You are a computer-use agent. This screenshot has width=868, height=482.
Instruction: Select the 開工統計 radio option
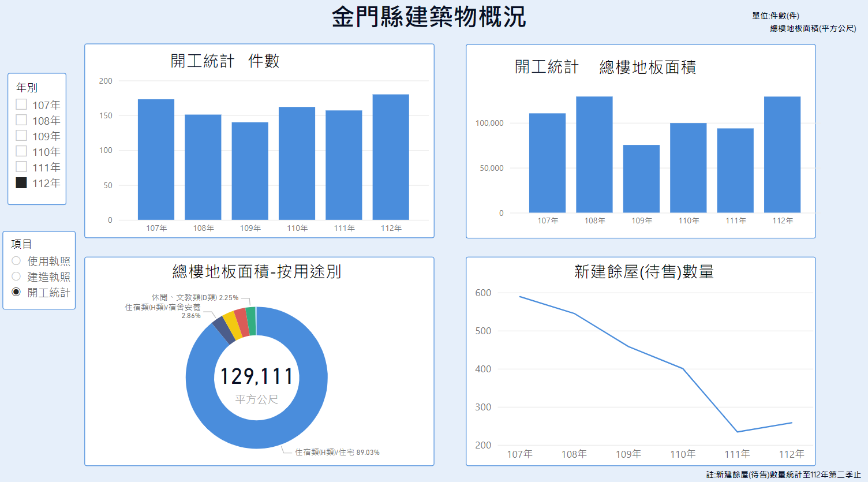tap(16, 292)
